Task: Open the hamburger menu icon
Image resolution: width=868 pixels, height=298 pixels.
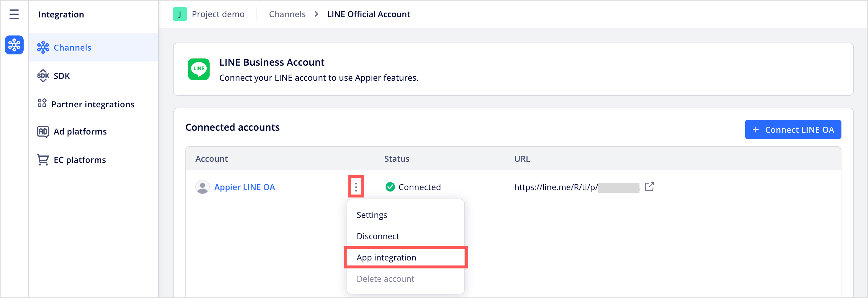Action: [x=14, y=14]
